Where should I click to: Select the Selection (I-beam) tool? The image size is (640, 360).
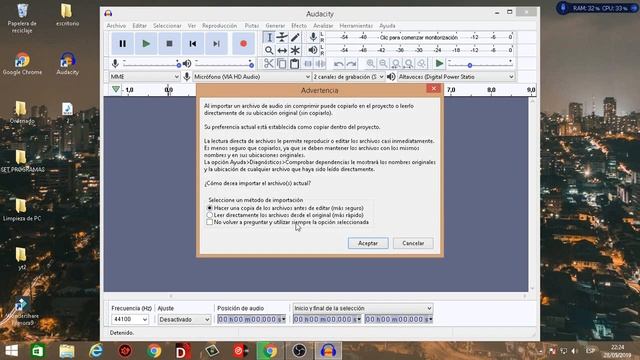(269, 38)
